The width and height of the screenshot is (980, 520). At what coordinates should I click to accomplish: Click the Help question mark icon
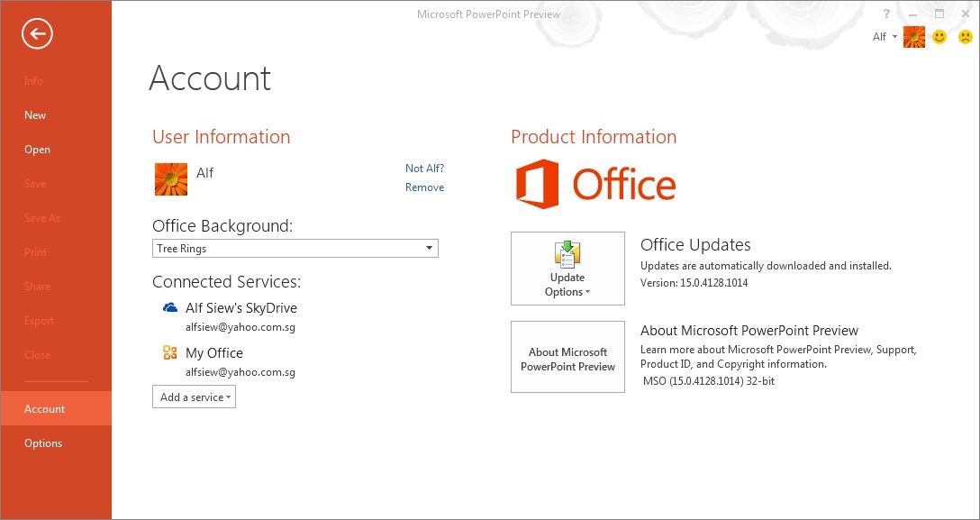pos(886,14)
